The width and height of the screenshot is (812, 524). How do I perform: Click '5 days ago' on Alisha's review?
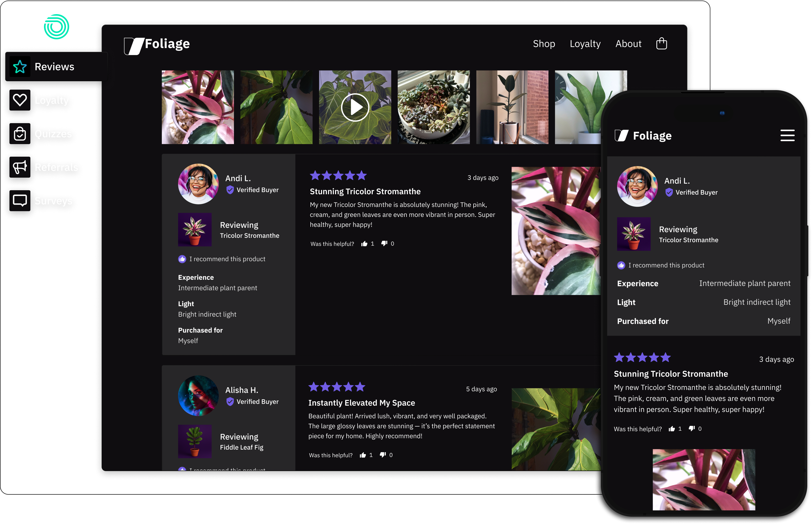(481, 389)
